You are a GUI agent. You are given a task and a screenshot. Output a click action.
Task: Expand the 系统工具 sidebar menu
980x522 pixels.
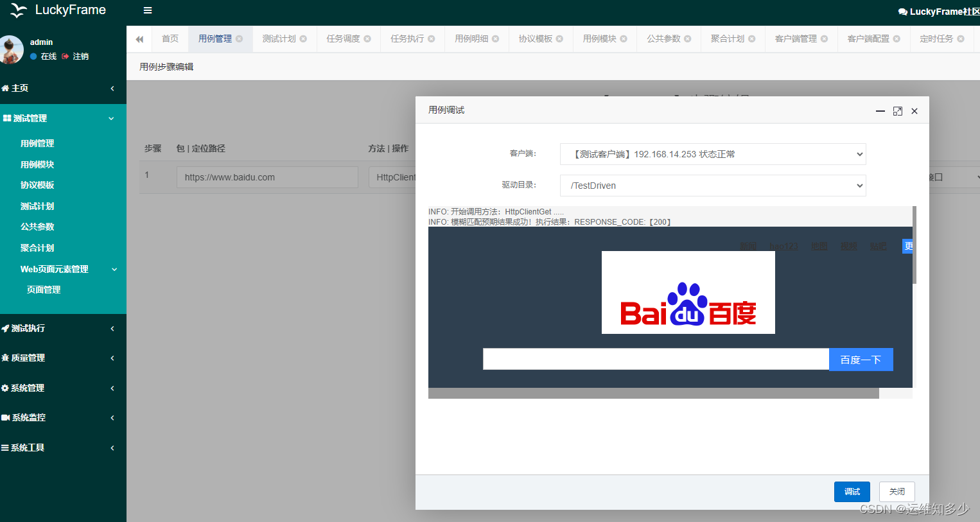click(63, 448)
